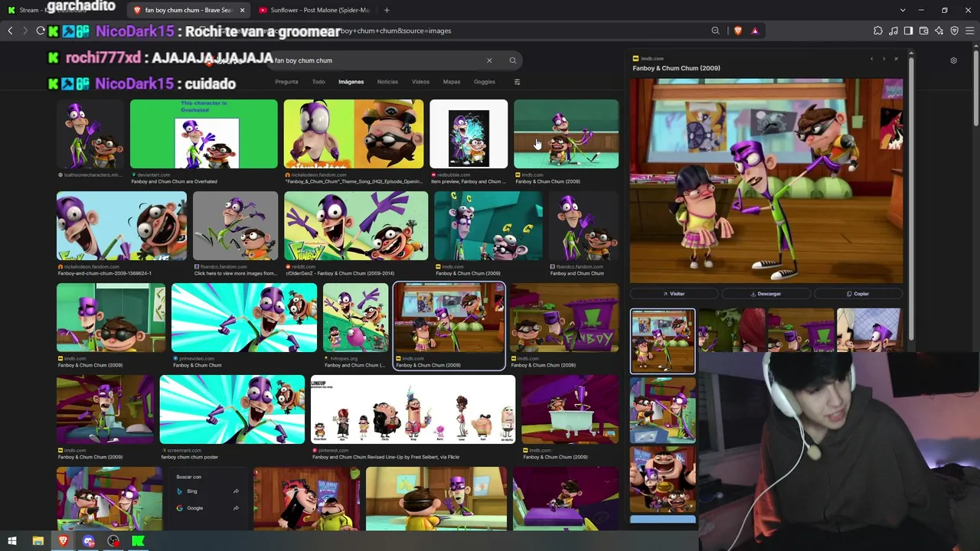980x551 pixels.
Task: Open the Brave Wallet icon
Action: tap(923, 31)
